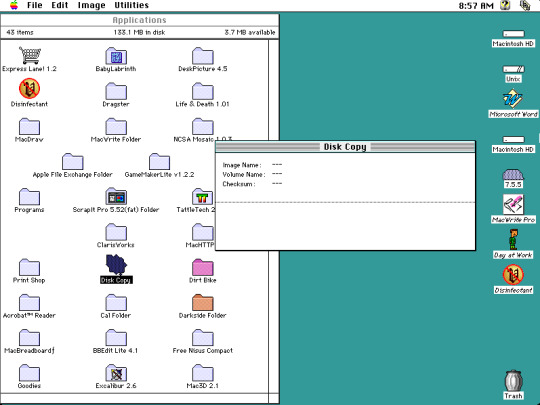The image size is (540, 405).
Task: Open the Utilities menu
Action: pos(132,5)
